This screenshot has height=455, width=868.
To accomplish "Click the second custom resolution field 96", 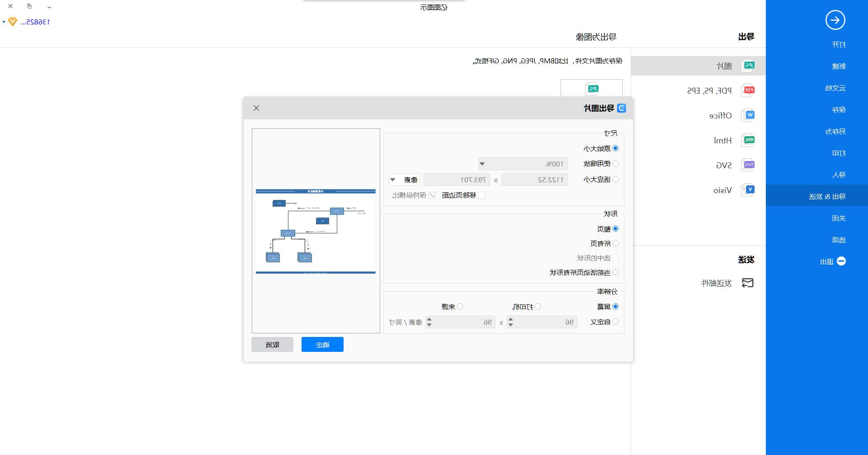I will [x=464, y=322].
